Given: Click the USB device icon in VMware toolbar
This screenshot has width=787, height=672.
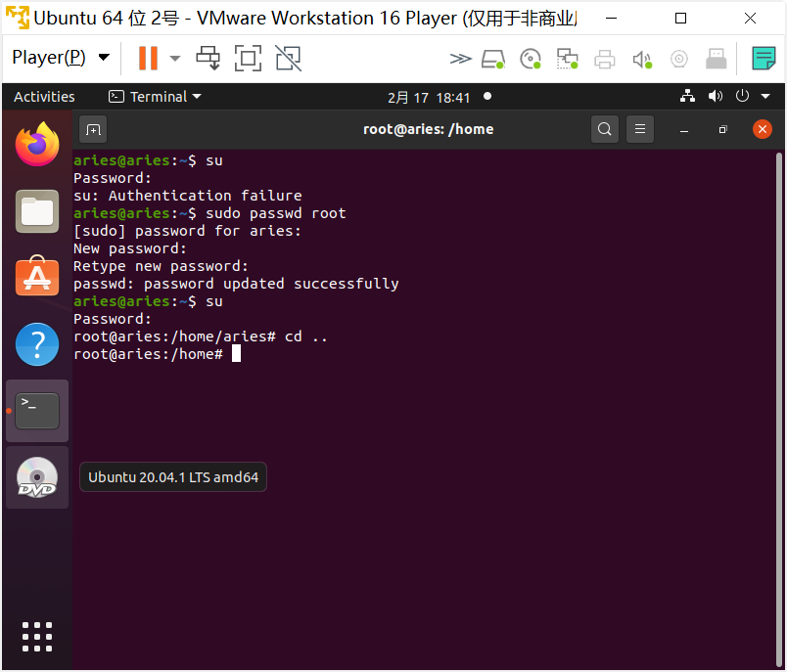Looking at the screenshot, I should (x=717, y=58).
